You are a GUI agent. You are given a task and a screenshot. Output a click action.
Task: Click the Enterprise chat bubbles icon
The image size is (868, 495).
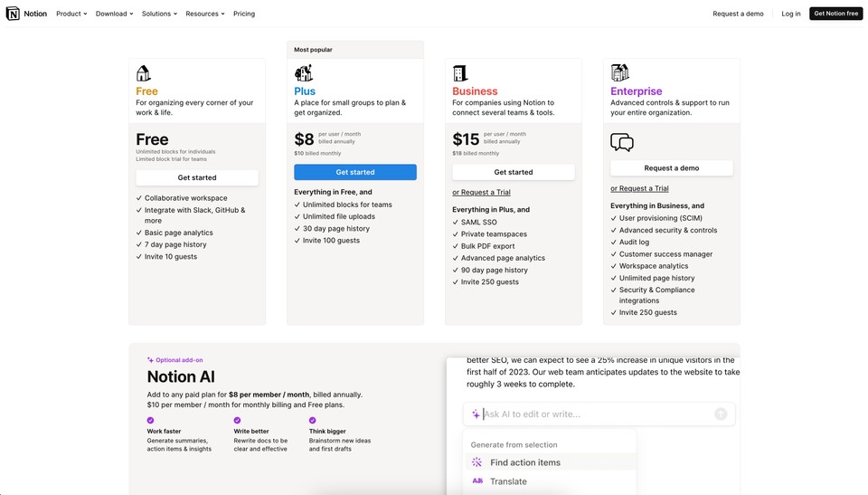tap(622, 142)
